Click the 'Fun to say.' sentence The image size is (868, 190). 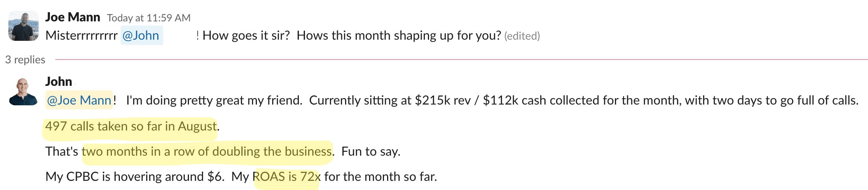(x=371, y=151)
